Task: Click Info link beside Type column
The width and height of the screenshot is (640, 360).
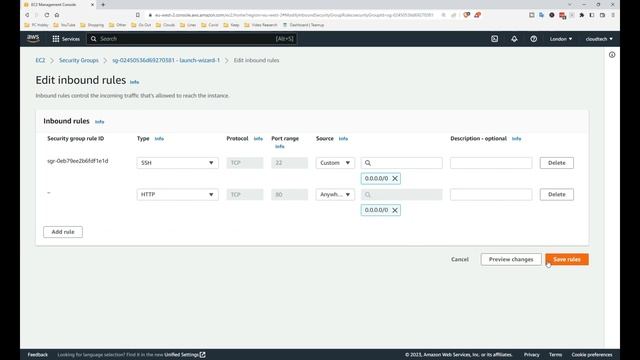Action: click(159, 139)
